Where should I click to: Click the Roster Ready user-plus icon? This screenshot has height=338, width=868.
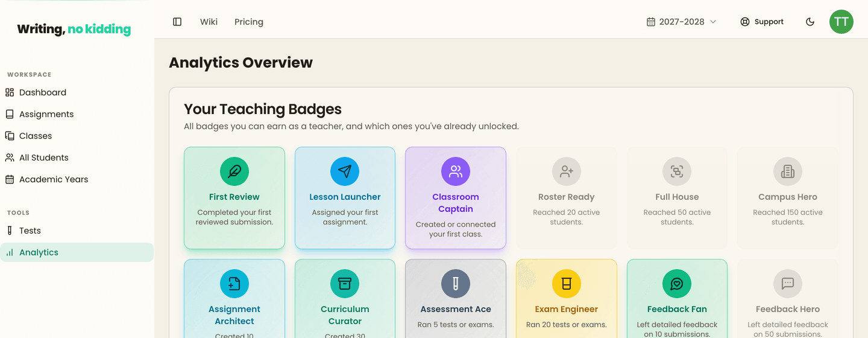567,171
